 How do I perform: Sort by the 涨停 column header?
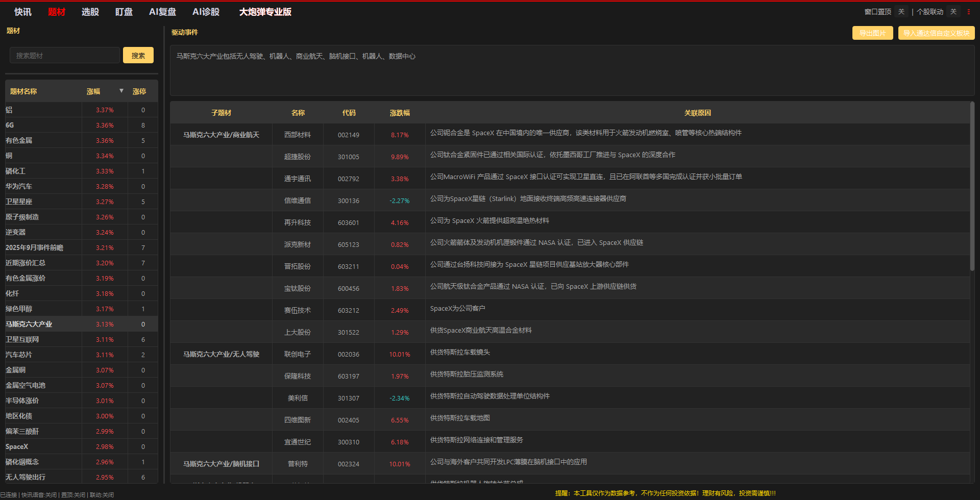click(139, 91)
